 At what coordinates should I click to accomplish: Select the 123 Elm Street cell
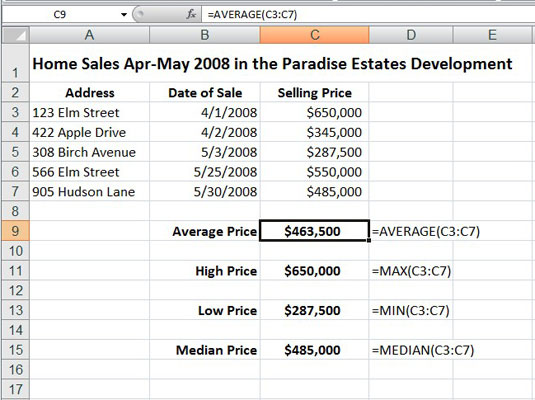coord(89,112)
